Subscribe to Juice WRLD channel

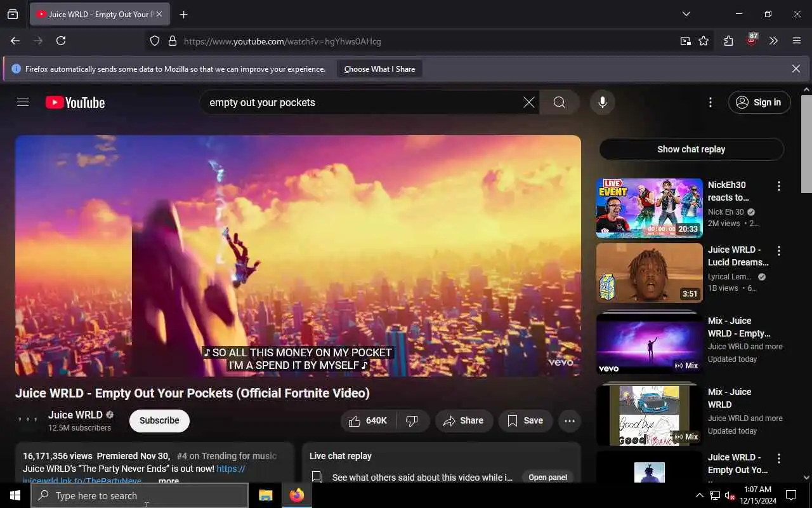click(159, 420)
